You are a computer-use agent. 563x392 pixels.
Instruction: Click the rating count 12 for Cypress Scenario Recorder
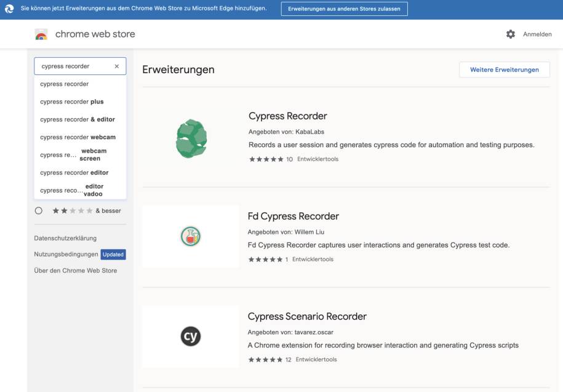(289, 359)
